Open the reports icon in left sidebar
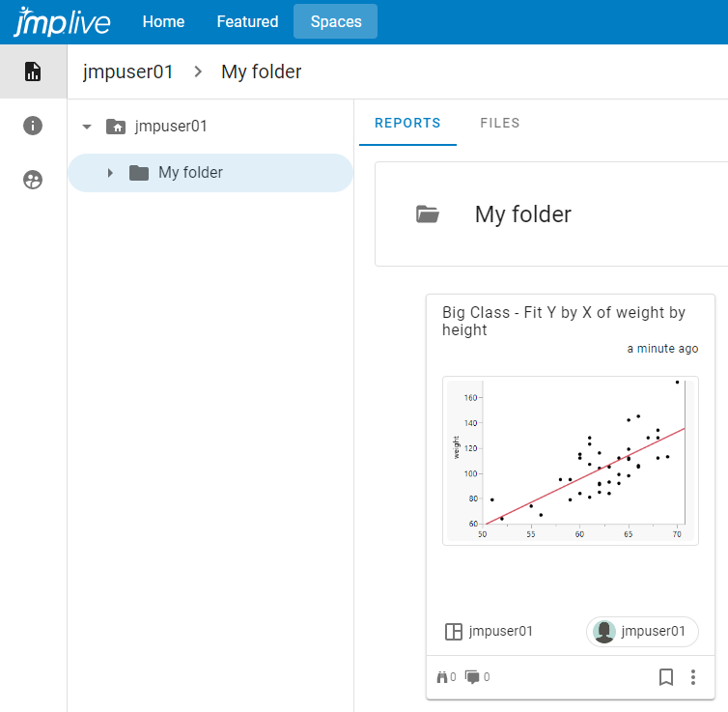Image resolution: width=728 pixels, height=712 pixels. 33,71
